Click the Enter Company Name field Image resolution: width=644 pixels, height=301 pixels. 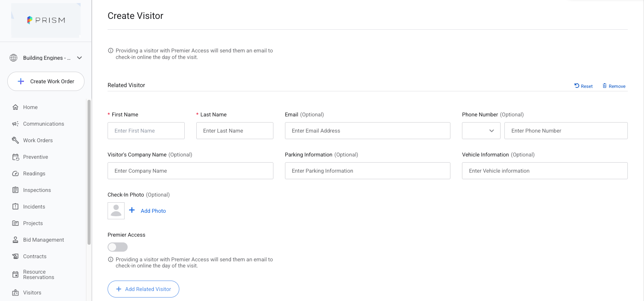(x=191, y=171)
